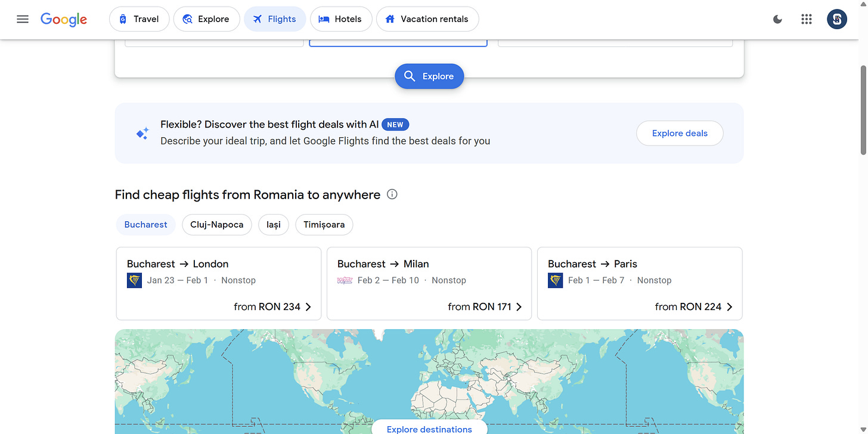
Task: Click the Ryanair logo on Paris card
Action: [x=556, y=280]
